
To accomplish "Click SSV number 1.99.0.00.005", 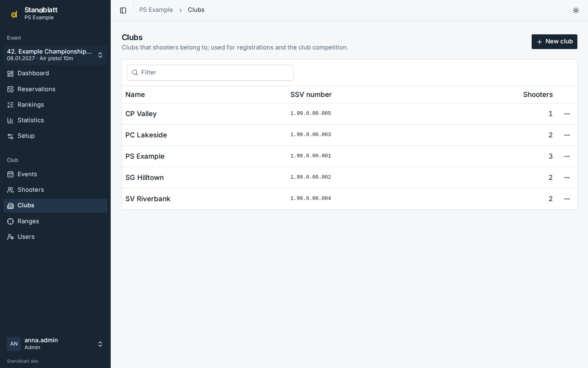I will click(x=311, y=113).
